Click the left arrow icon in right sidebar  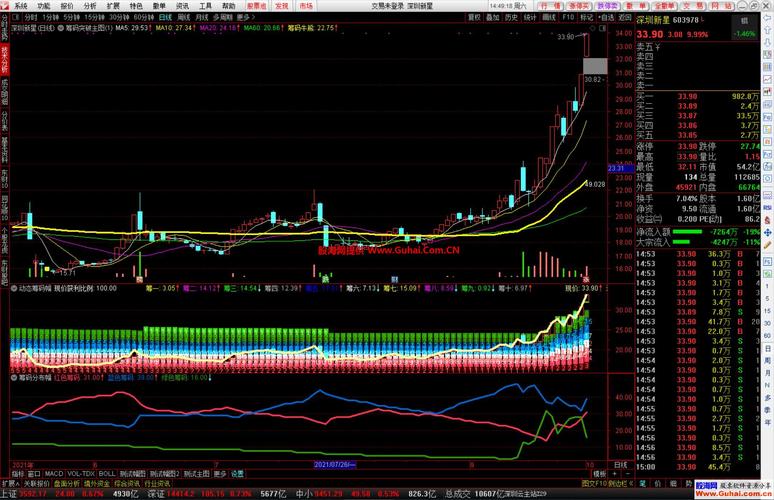[x=767, y=18]
